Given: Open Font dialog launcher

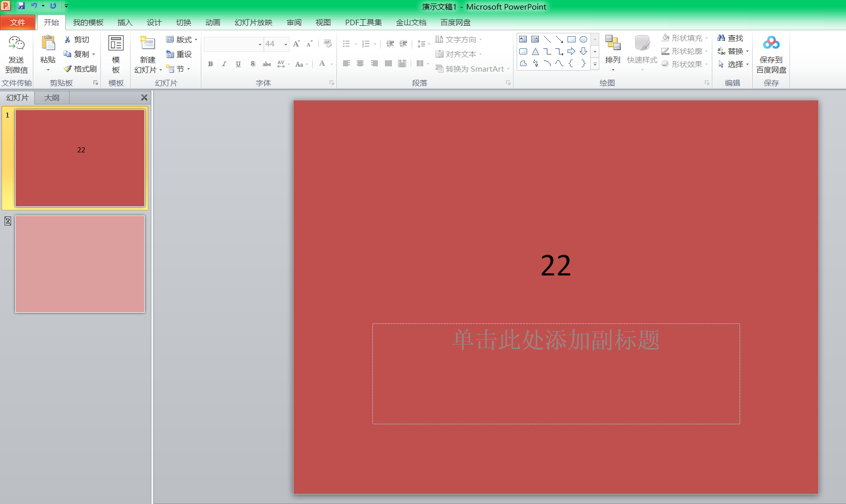Looking at the screenshot, I should tap(332, 83).
